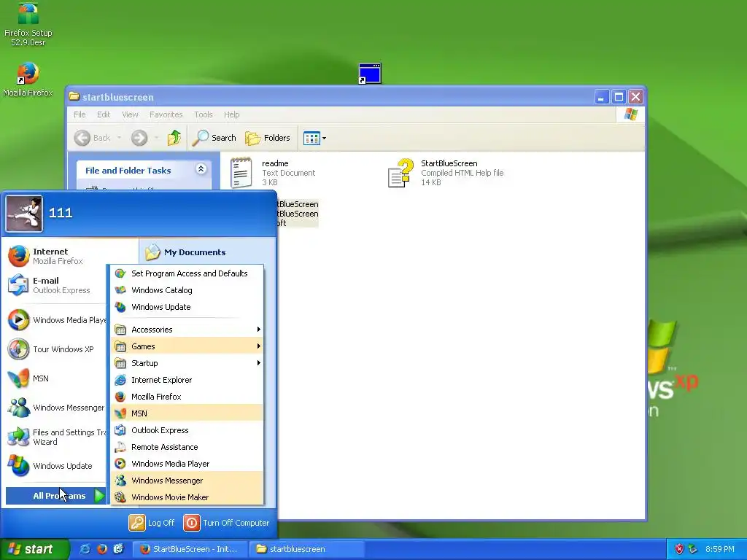The width and height of the screenshot is (747, 560).
Task: Open Outlook Express from All Programs list
Action: pos(187,430)
